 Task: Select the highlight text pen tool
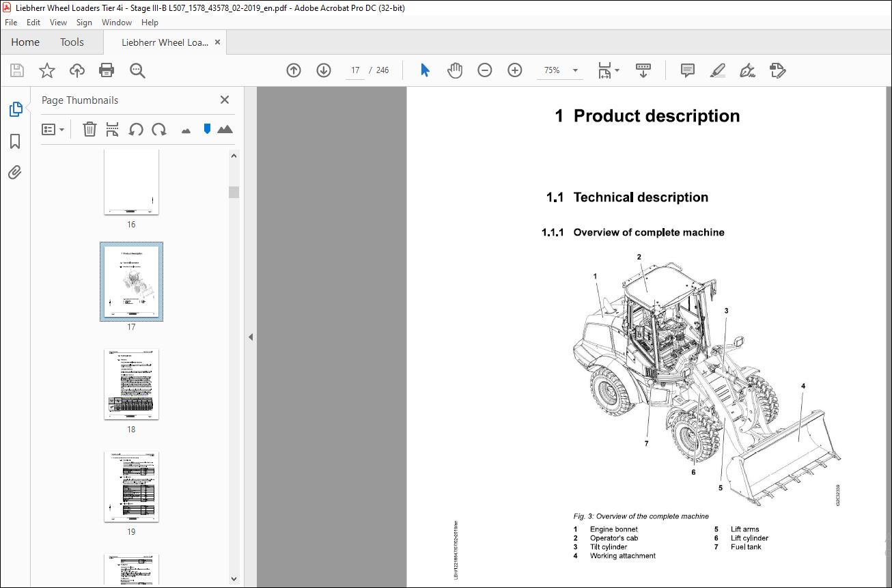717,70
